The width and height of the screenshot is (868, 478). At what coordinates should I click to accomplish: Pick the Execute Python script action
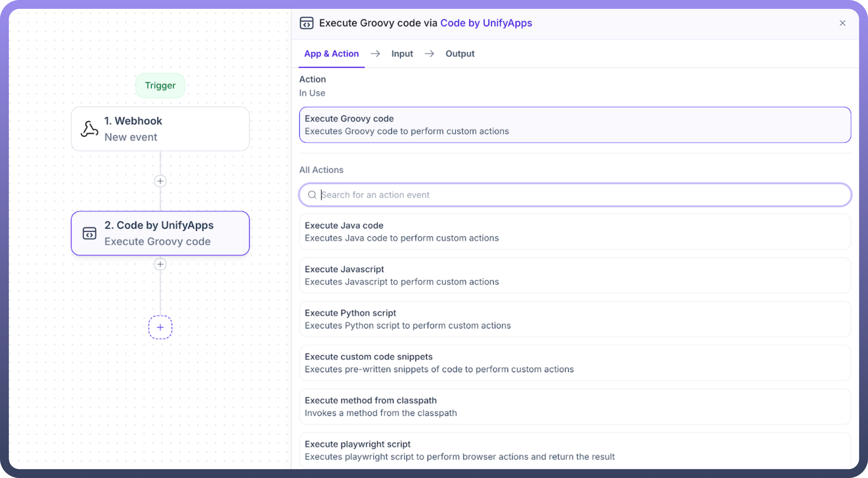[x=575, y=319]
